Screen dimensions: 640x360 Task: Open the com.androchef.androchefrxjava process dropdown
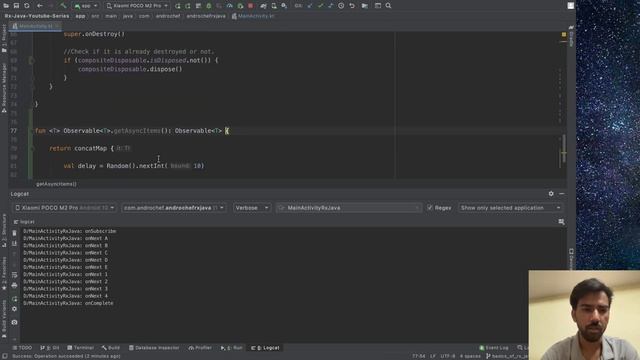174,208
